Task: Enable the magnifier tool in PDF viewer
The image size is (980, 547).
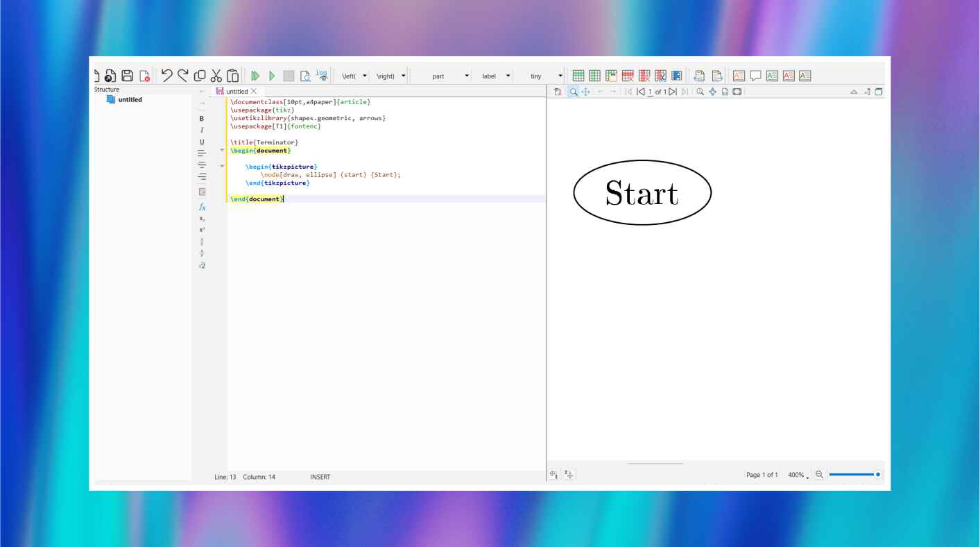Action: click(574, 92)
